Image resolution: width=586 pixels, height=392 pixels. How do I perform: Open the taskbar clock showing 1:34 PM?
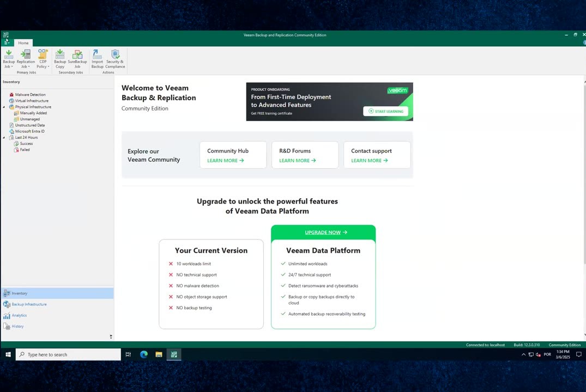(x=563, y=354)
